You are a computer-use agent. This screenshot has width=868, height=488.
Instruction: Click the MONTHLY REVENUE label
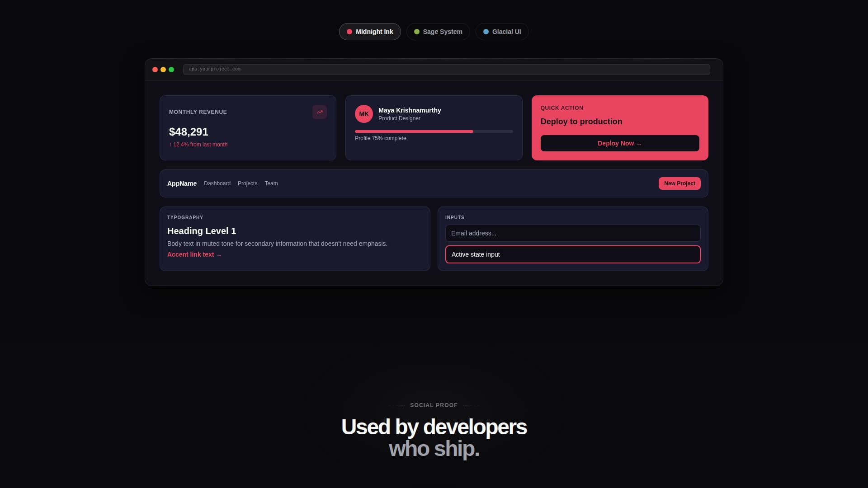click(198, 112)
